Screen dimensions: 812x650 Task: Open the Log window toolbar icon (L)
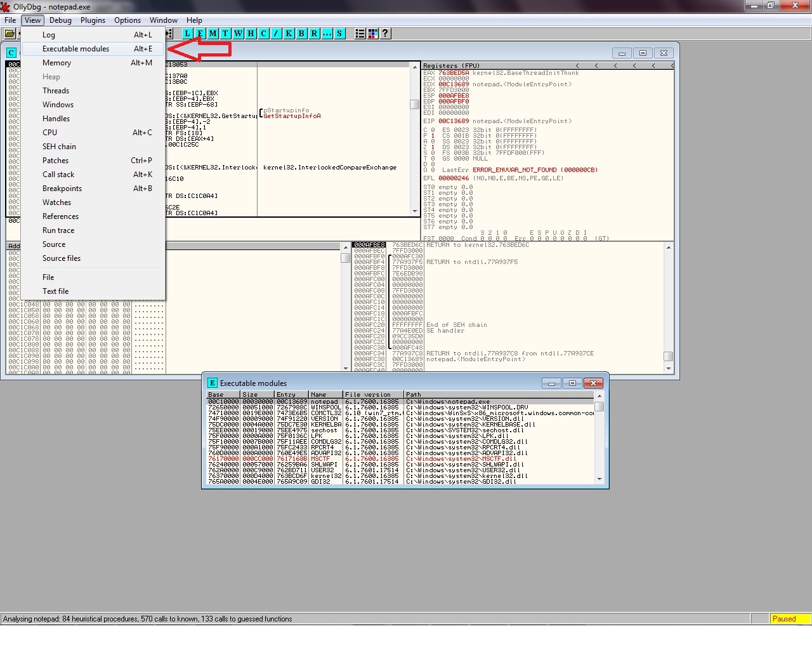pyautogui.click(x=188, y=34)
